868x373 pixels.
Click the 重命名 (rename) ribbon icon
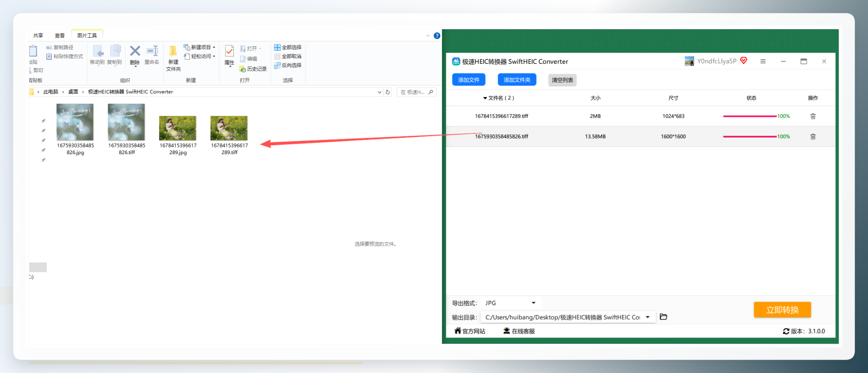(152, 55)
